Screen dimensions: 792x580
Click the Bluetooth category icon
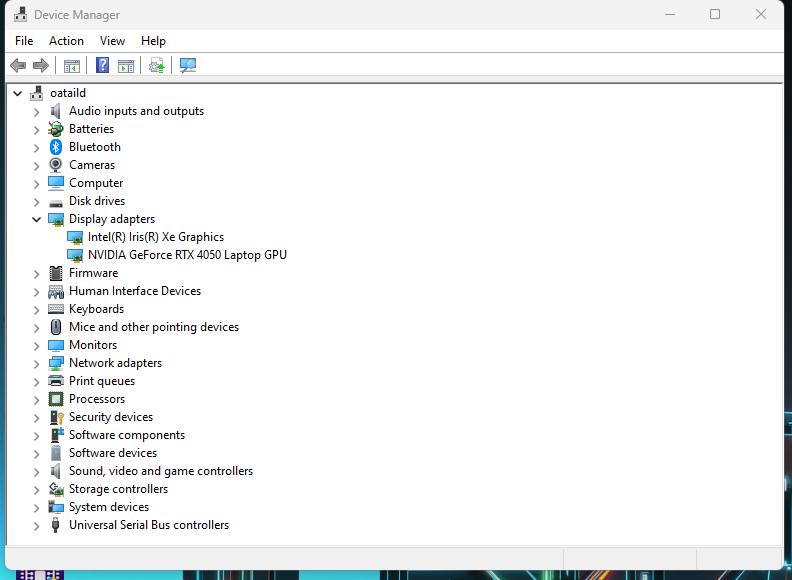click(56, 147)
